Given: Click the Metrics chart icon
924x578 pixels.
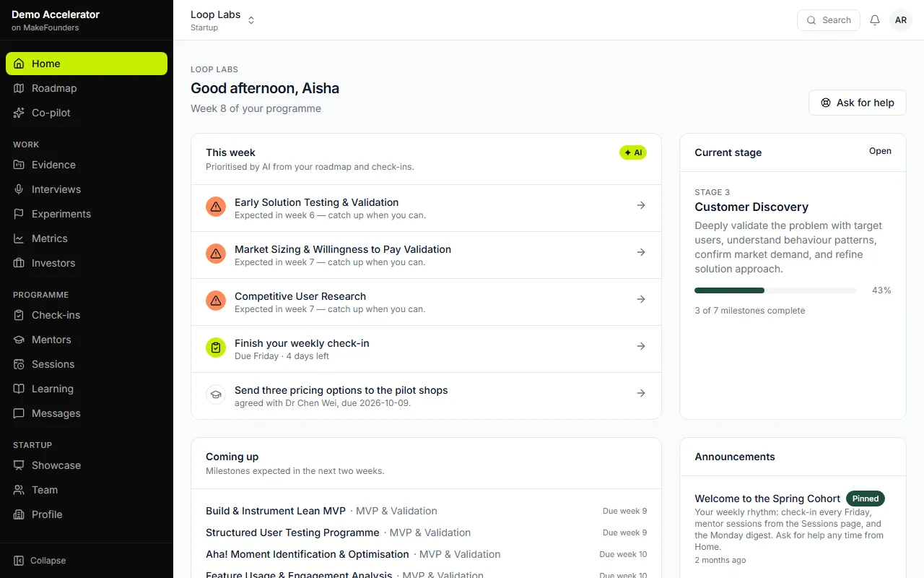Looking at the screenshot, I should 19,238.
